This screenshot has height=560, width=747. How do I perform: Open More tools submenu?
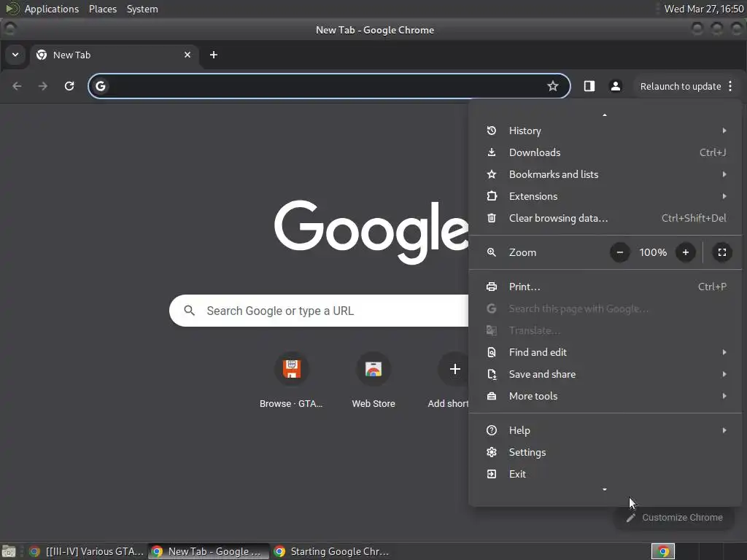coord(605,396)
